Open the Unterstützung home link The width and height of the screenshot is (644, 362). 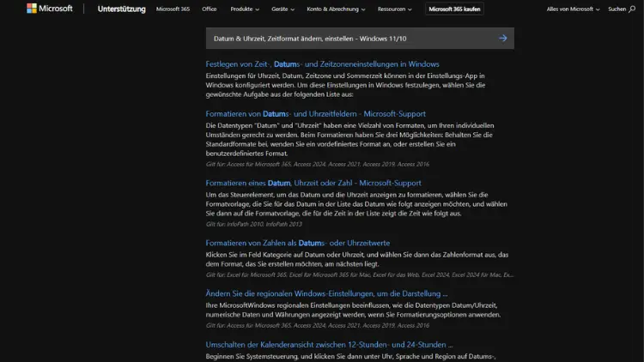pos(122,9)
